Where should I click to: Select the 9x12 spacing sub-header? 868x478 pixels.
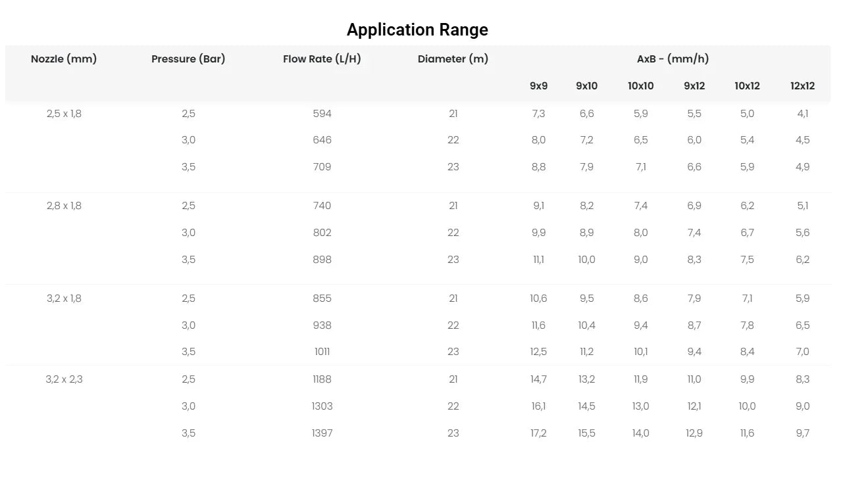694,86
